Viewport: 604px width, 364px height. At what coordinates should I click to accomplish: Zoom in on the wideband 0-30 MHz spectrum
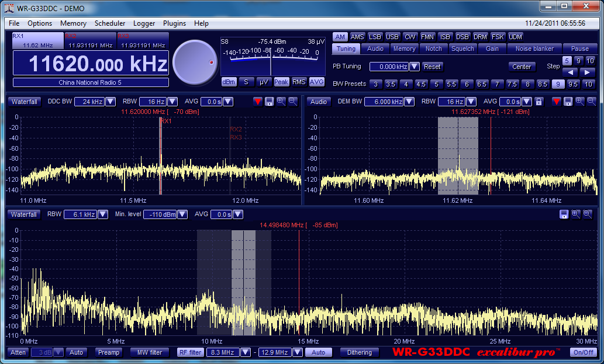click(x=576, y=214)
